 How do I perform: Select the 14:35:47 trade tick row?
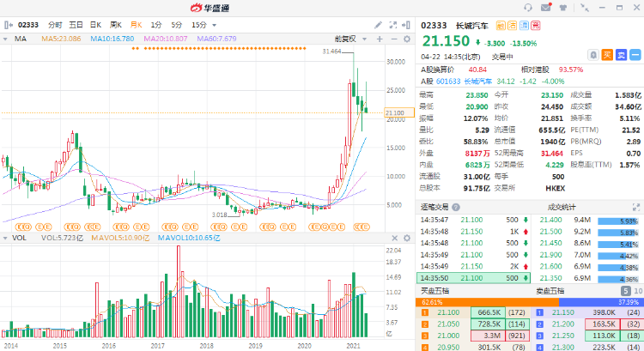pyautogui.click(x=473, y=220)
